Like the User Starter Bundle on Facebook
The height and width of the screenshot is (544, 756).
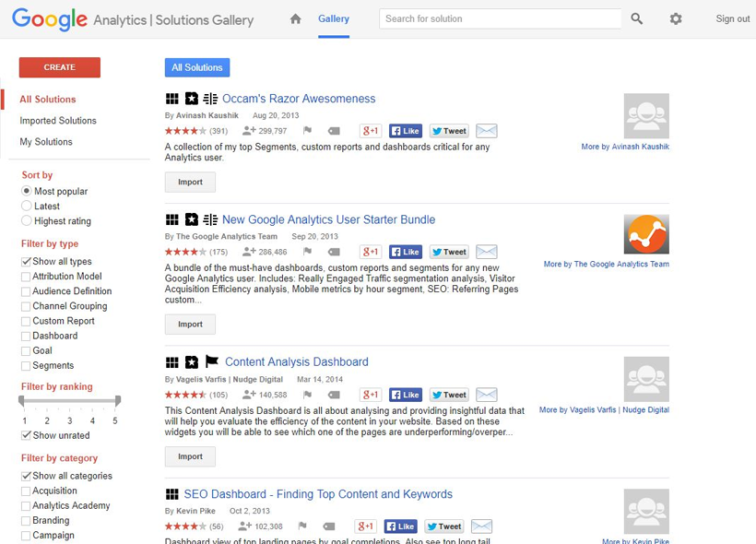coord(406,252)
